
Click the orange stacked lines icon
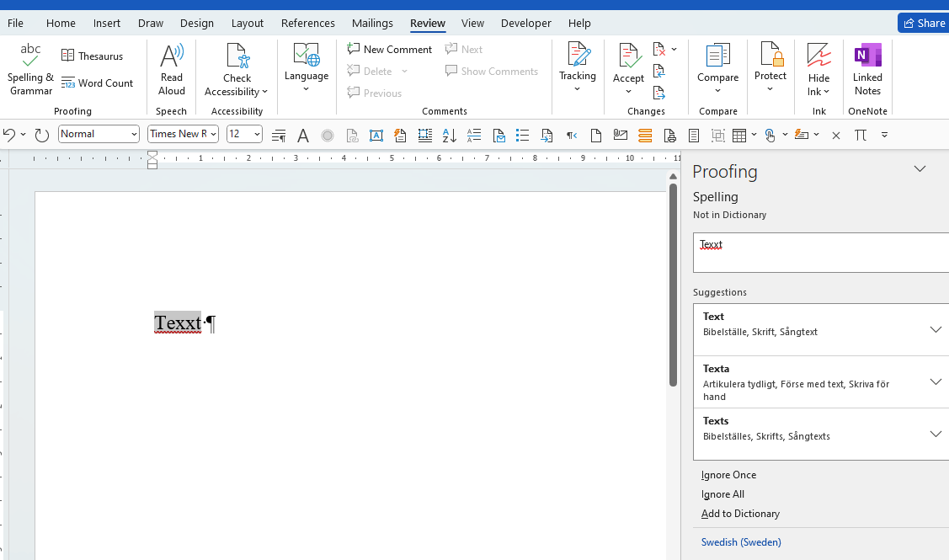(645, 135)
